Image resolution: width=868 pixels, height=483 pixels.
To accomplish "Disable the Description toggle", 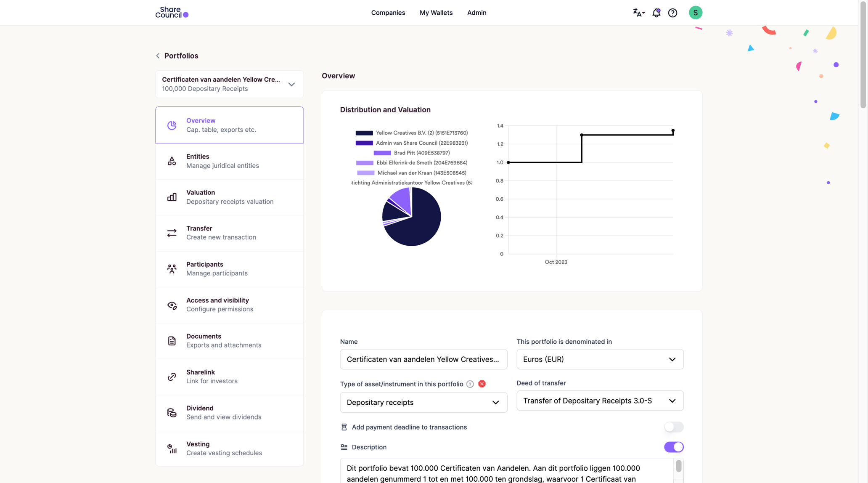I will click(x=673, y=447).
